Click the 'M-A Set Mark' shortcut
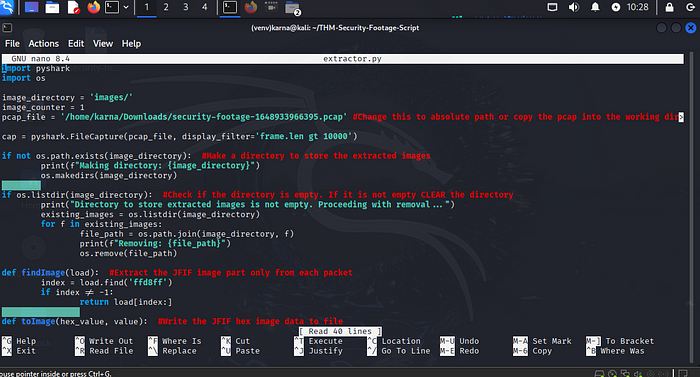Viewport: 700px width, 377px height. (542, 341)
